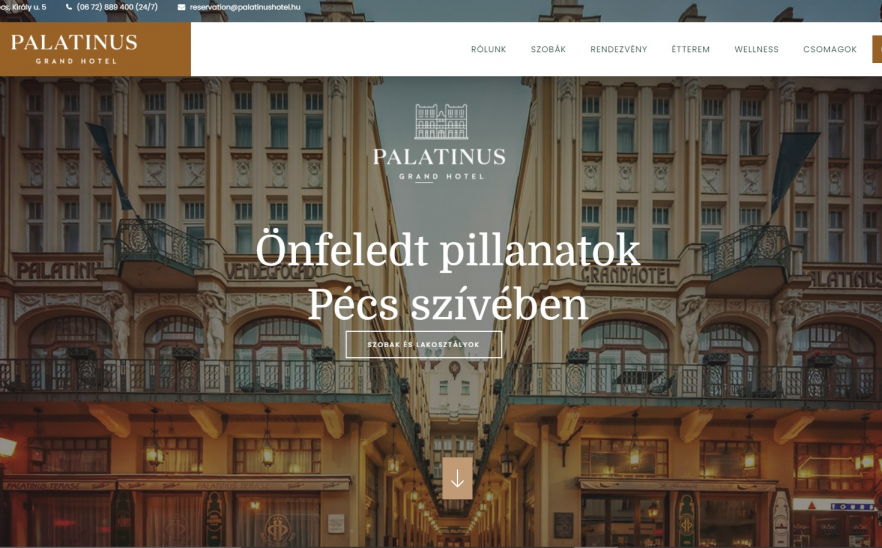
Task: Go to the Rendezvény page
Action: coord(619,50)
